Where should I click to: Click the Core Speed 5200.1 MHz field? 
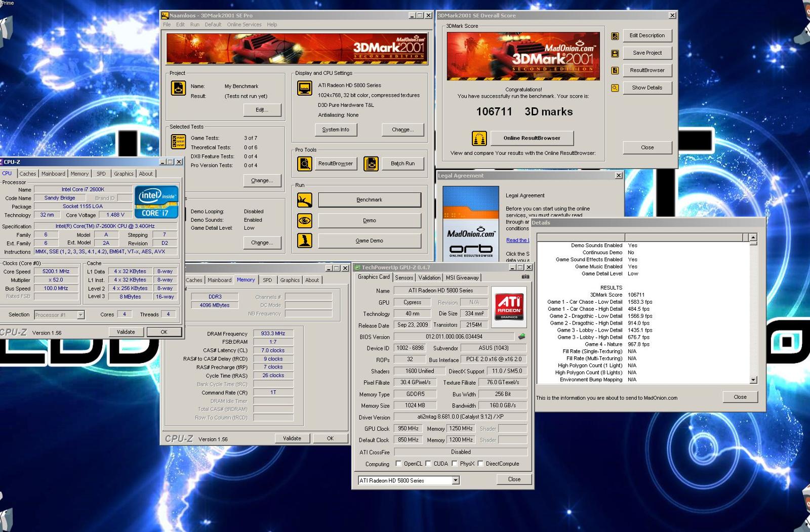[x=56, y=271]
